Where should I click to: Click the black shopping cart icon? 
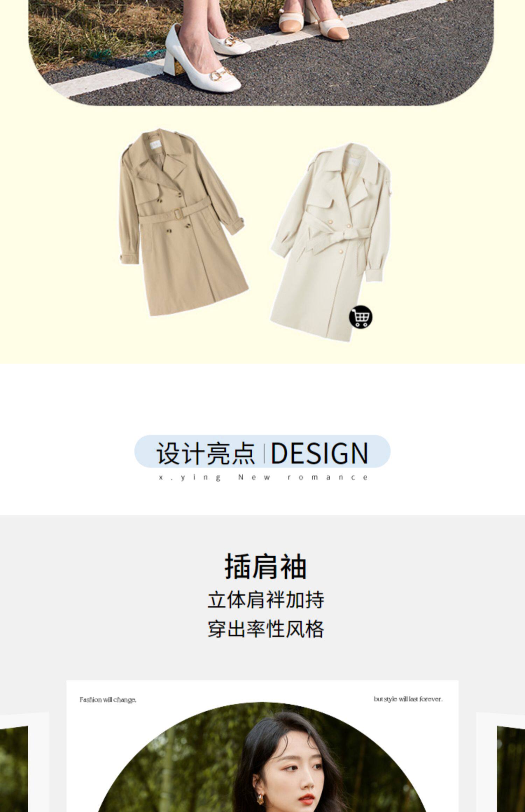click(x=360, y=317)
